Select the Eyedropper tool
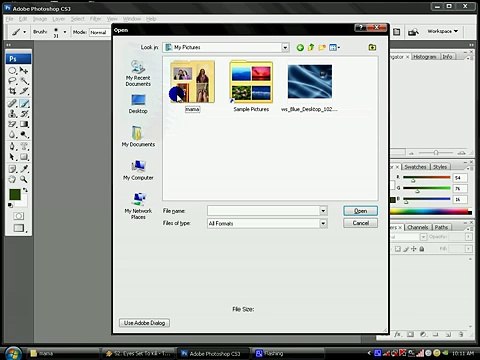Image resolution: width=480 pixels, height=360 pixels. tap(24, 169)
